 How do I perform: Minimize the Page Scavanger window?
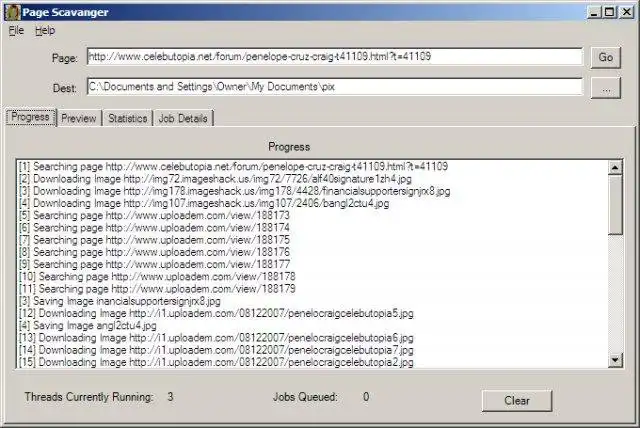(594, 12)
